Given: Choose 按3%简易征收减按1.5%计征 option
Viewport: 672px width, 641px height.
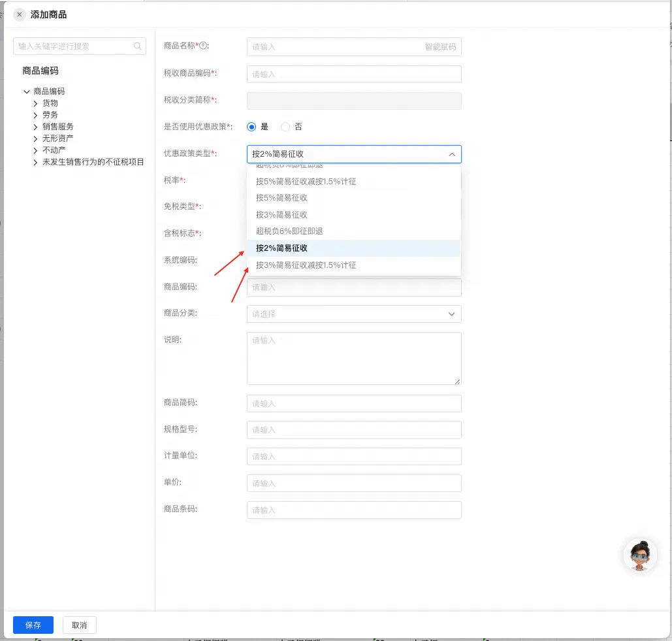Looking at the screenshot, I should (x=306, y=265).
